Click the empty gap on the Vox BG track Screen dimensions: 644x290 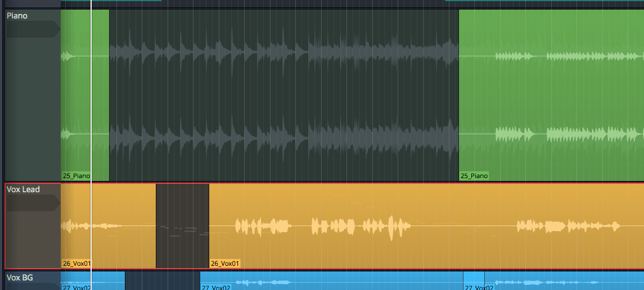pyautogui.click(x=162, y=280)
